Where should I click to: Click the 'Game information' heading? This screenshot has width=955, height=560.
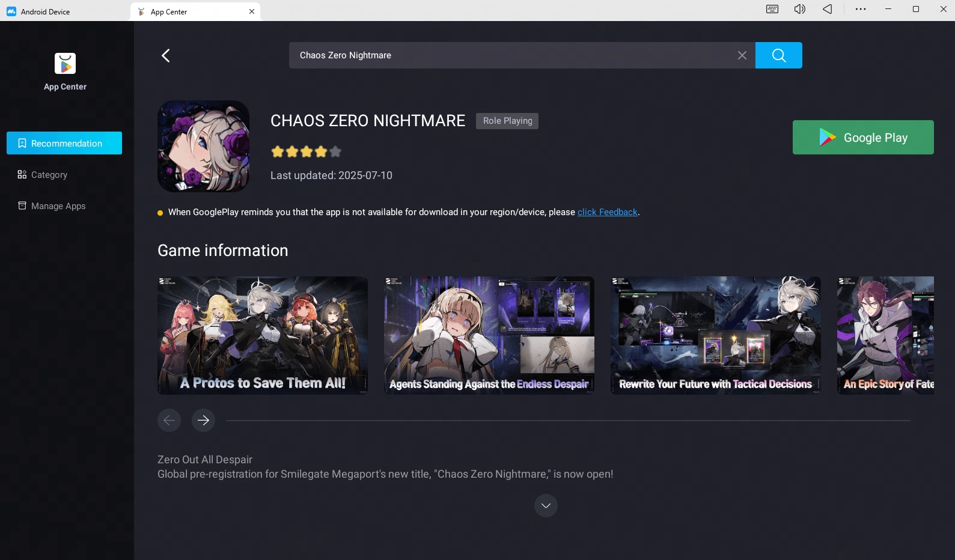[x=223, y=251]
